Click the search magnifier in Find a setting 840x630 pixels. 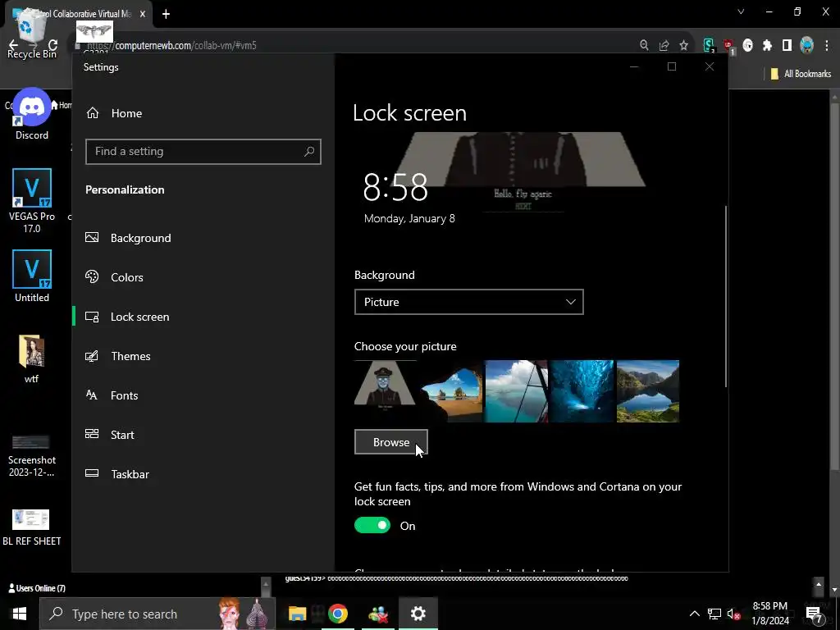pos(309,152)
